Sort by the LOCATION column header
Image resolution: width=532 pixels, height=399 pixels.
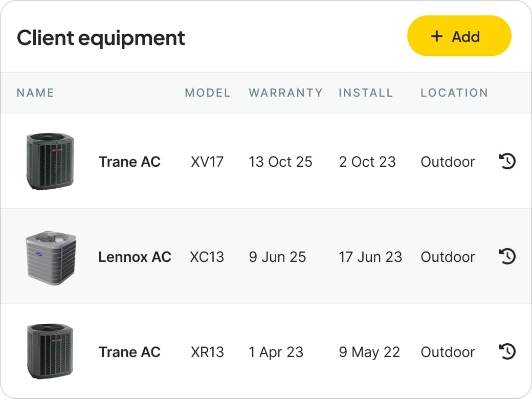pyautogui.click(x=454, y=93)
